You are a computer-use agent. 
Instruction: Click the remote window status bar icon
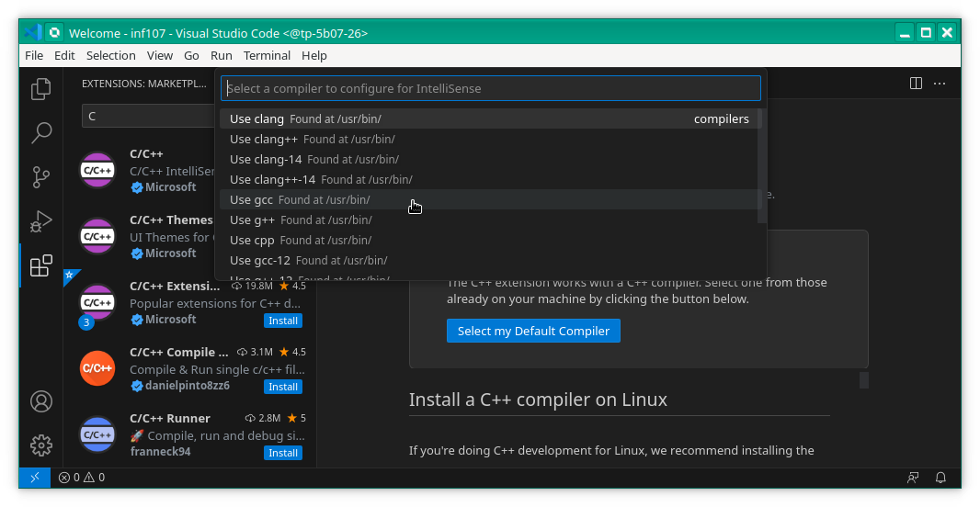pyautogui.click(x=35, y=478)
